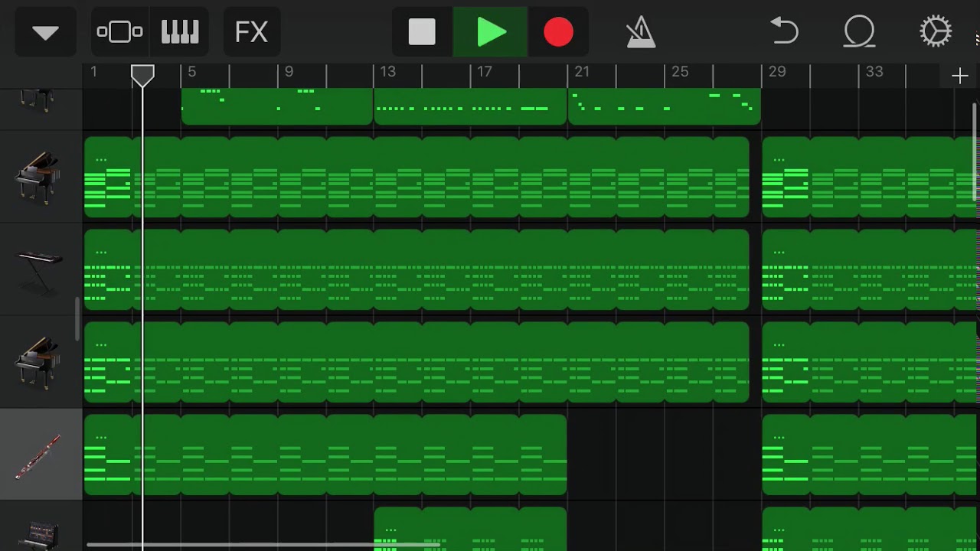Click the vertical scrollbar on right edge
980x551 pixels.
tap(975, 152)
